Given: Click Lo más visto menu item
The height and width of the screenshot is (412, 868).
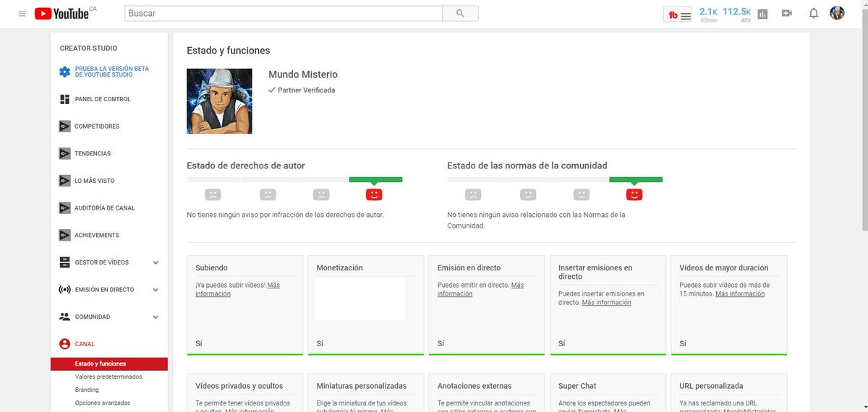Looking at the screenshot, I should click(x=95, y=181).
